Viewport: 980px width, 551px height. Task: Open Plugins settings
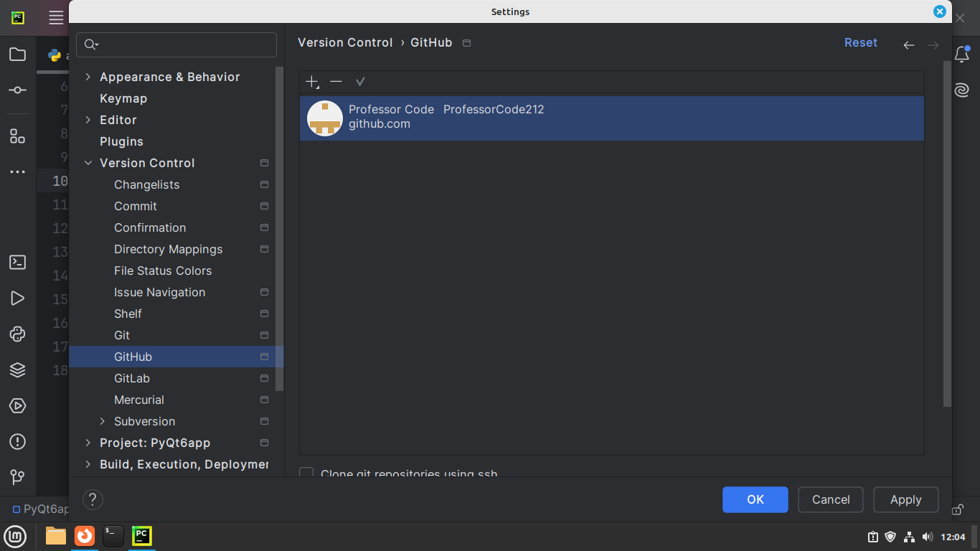tap(121, 141)
